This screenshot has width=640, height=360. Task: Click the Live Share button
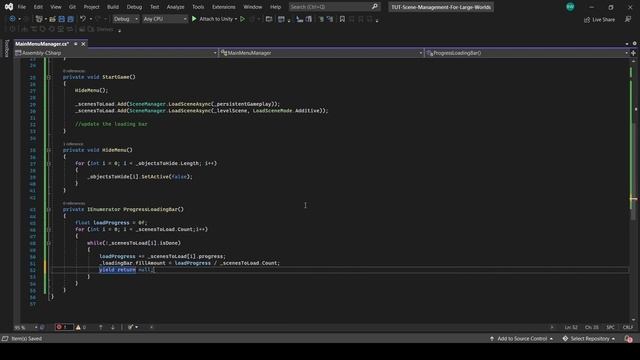point(599,20)
